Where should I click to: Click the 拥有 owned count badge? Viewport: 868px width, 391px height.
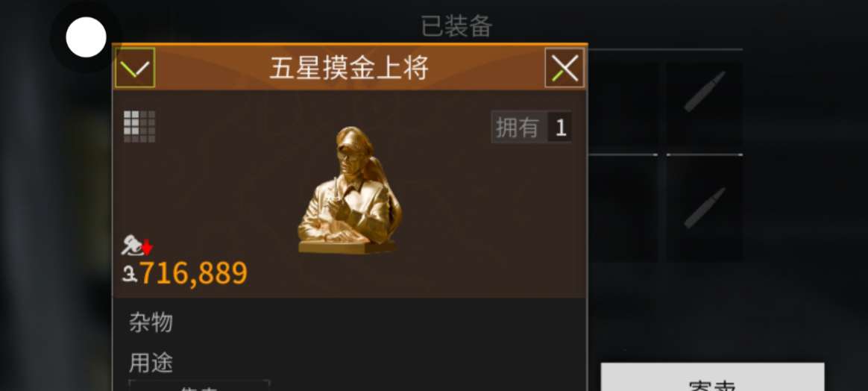532,128
